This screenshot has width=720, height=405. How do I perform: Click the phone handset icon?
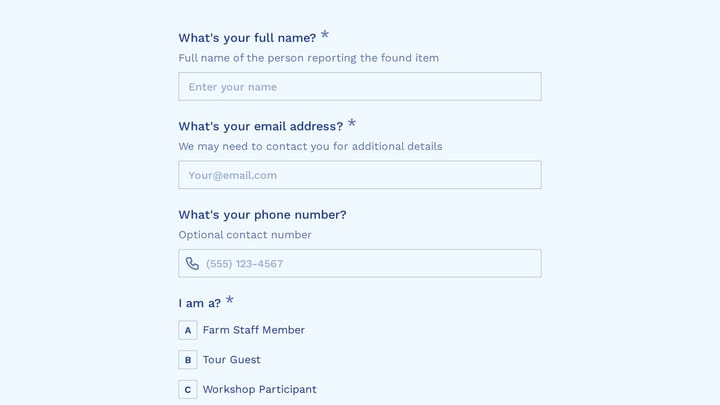tap(192, 264)
